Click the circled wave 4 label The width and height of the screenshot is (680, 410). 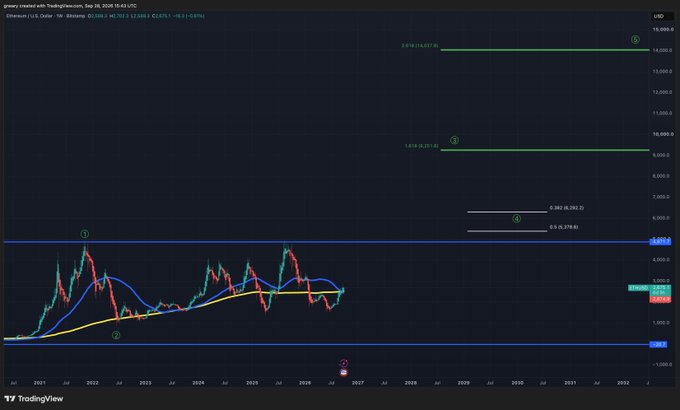coord(517,219)
